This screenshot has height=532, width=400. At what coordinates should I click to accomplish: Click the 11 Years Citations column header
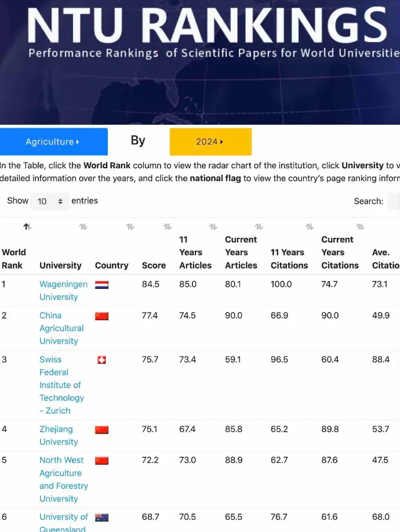pyautogui.click(x=289, y=259)
